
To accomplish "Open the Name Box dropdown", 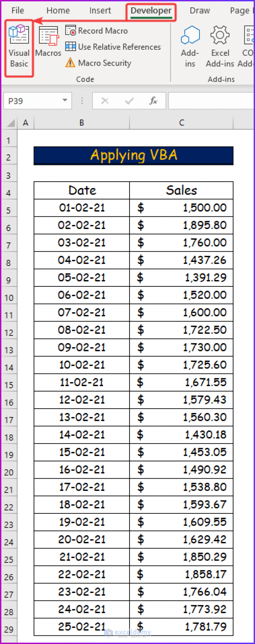I will tap(65, 101).
